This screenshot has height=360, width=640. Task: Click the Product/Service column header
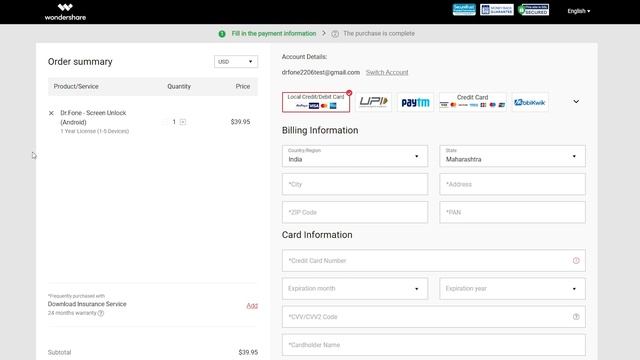(76, 87)
